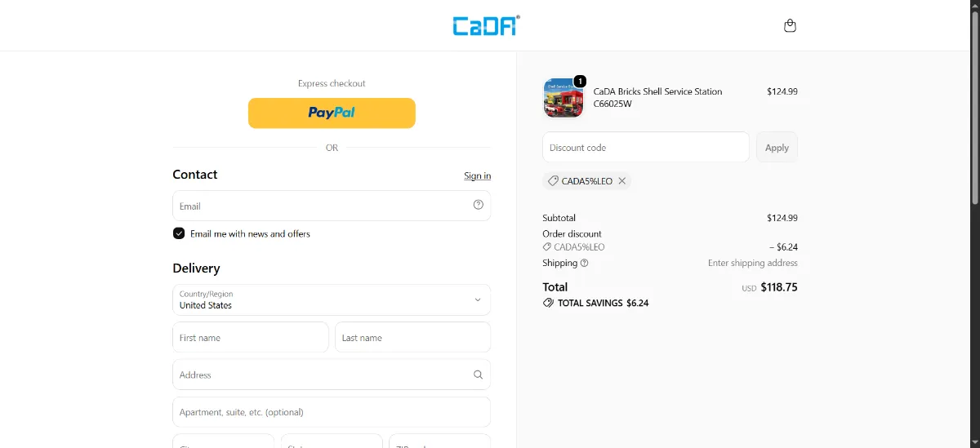980x448 pixels.
Task: Click the Apply discount button
Action: pos(777,148)
